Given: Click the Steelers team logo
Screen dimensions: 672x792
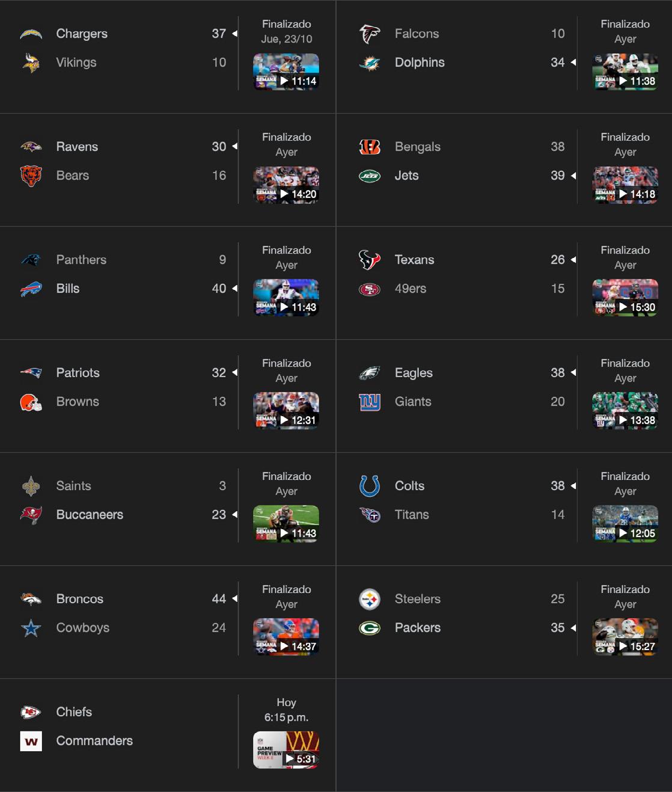Looking at the screenshot, I should coord(369,599).
